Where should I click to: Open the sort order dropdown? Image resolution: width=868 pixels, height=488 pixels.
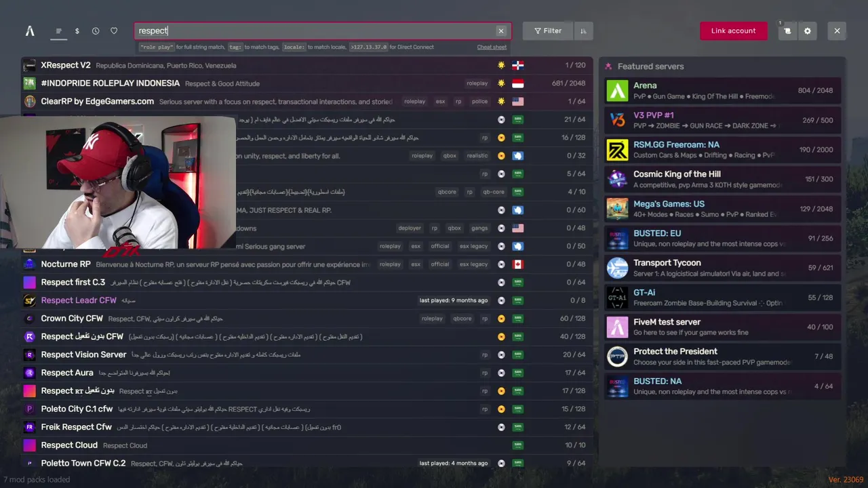(583, 31)
